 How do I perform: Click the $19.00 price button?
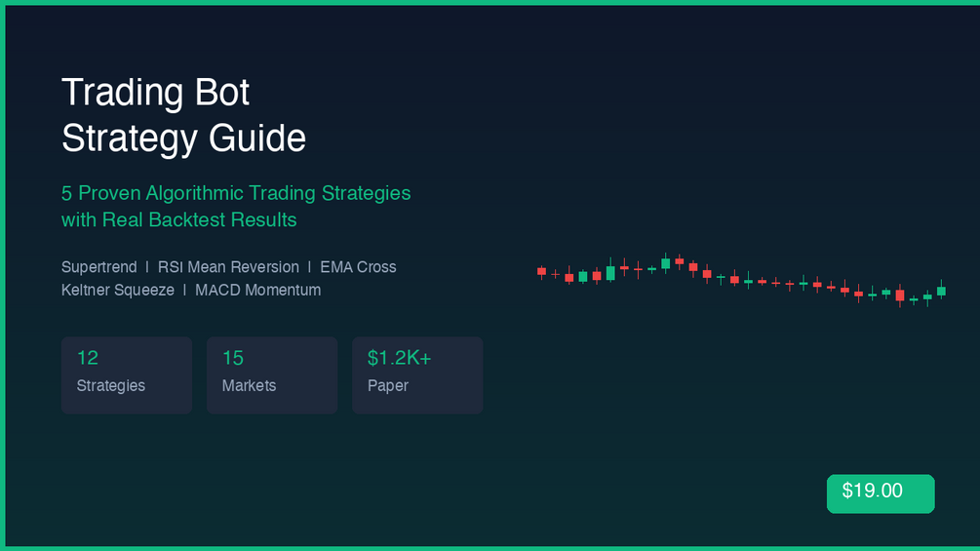tap(880, 492)
